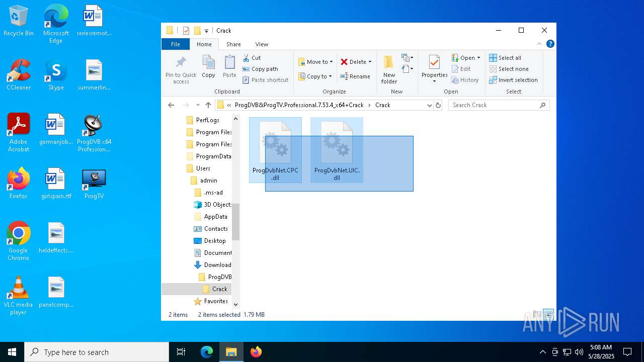Viewport: 644px width, 362px height.
Task: Go up one folder level
Action: pos(208,105)
